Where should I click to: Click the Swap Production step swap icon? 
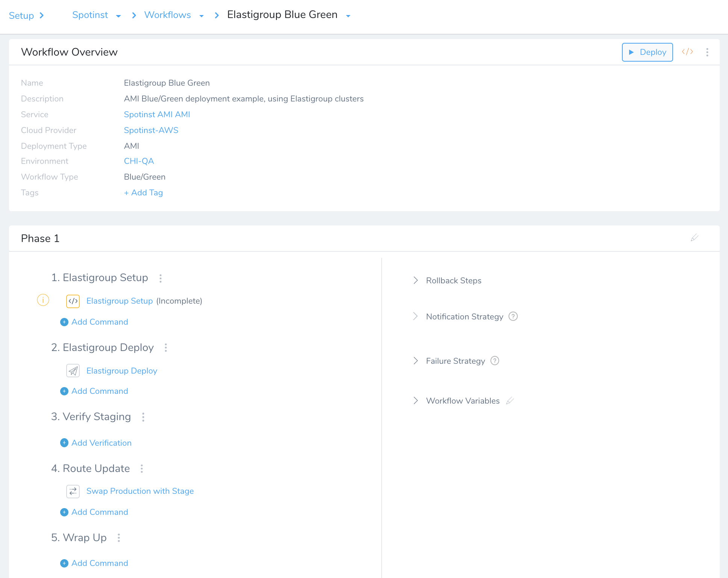click(x=73, y=491)
